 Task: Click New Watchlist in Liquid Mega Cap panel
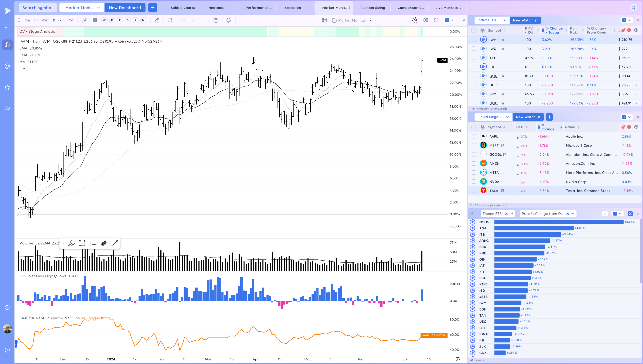(x=528, y=117)
